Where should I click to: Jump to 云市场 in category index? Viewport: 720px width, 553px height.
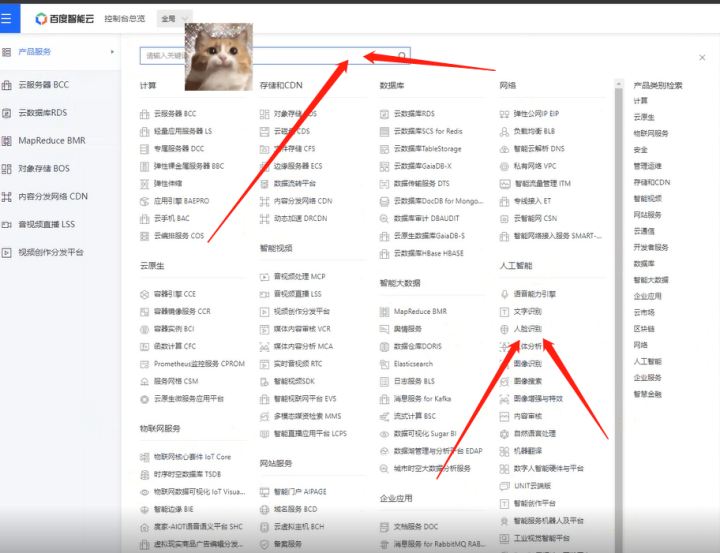coord(644,313)
